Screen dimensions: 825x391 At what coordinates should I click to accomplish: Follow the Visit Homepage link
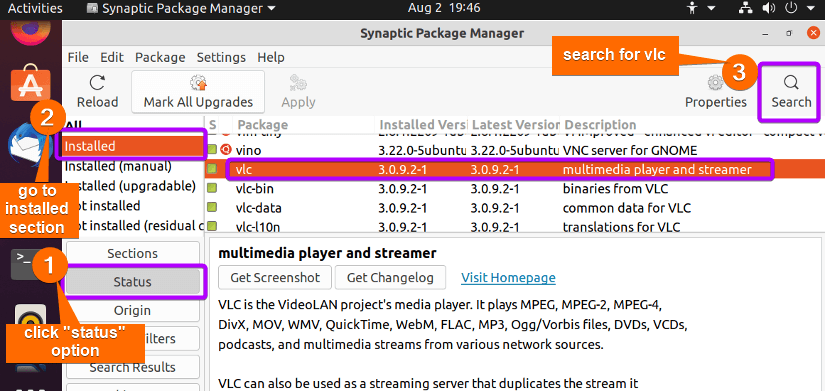[x=508, y=277]
